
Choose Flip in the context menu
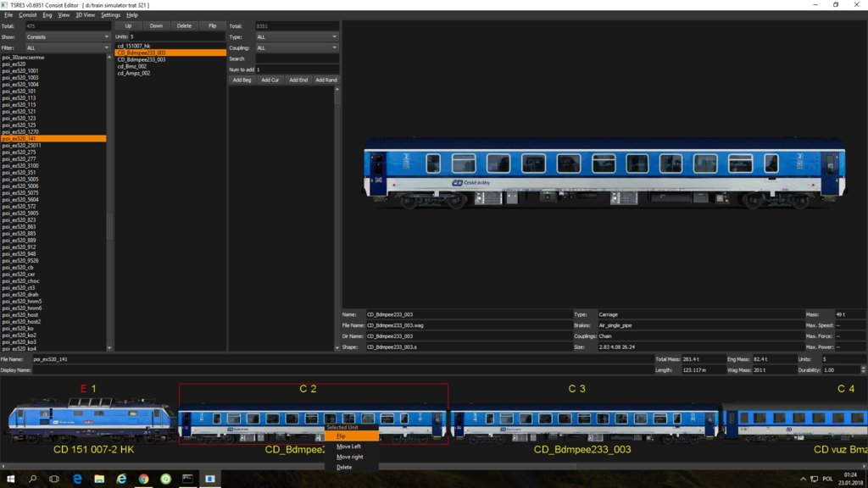click(342, 436)
